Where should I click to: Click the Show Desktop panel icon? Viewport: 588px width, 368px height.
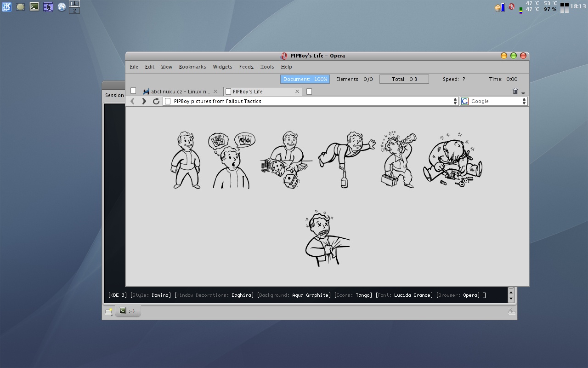(x=21, y=7)
